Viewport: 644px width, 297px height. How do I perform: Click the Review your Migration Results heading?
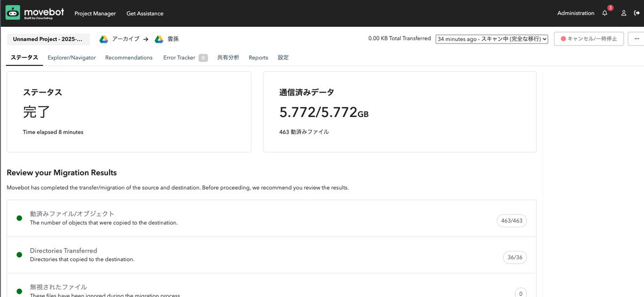point(62,173)
